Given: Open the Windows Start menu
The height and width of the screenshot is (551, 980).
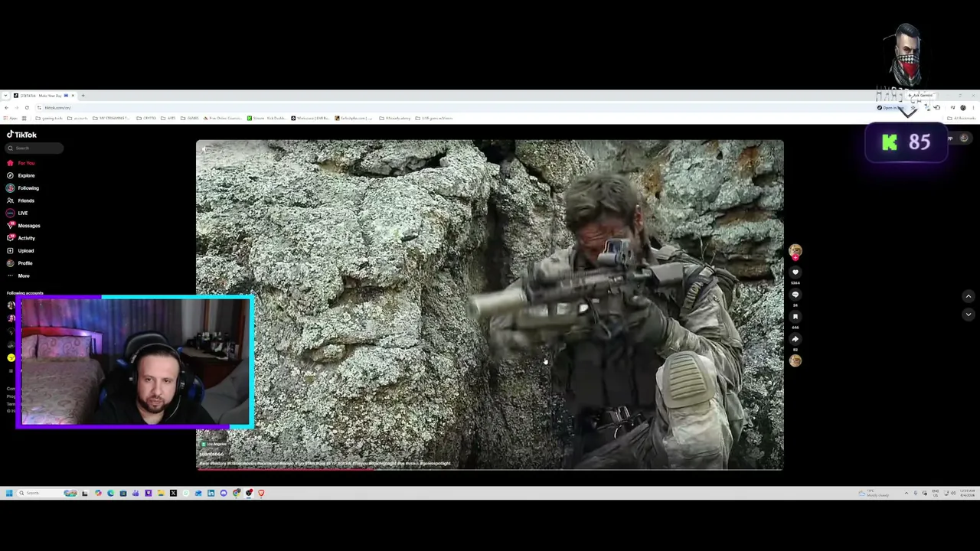Looking at the screenshot, I should coord(9,494).
